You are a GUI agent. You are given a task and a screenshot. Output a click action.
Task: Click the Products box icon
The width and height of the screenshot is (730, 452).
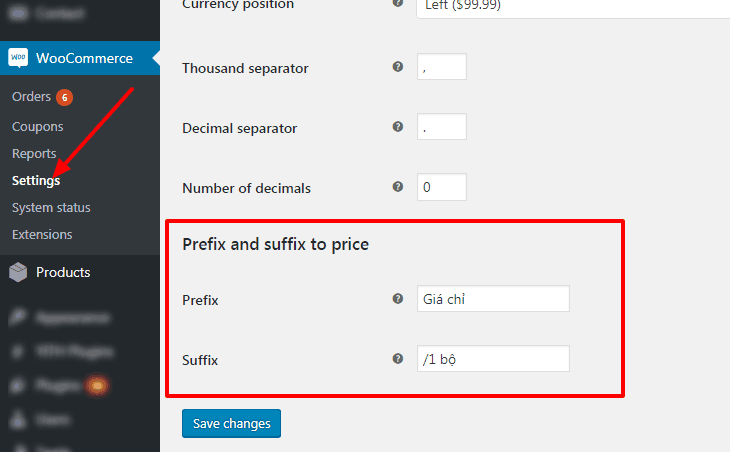point(18,272)
